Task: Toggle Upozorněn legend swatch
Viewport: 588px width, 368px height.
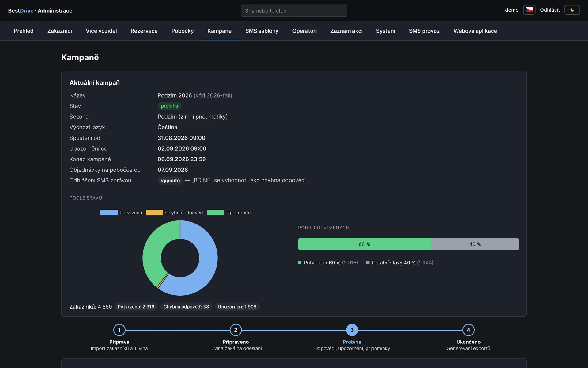Action: 216,213
